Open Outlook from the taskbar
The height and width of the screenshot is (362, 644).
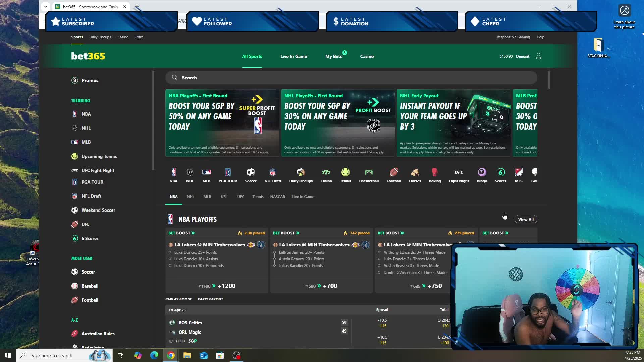click(204, 355)
